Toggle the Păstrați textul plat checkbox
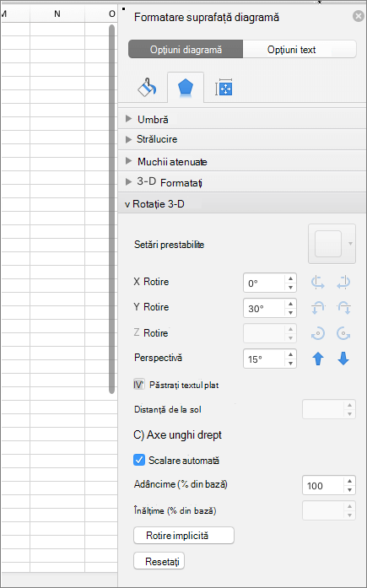Image resolution: width=367 pixels, height=588 pixels. 139,385
